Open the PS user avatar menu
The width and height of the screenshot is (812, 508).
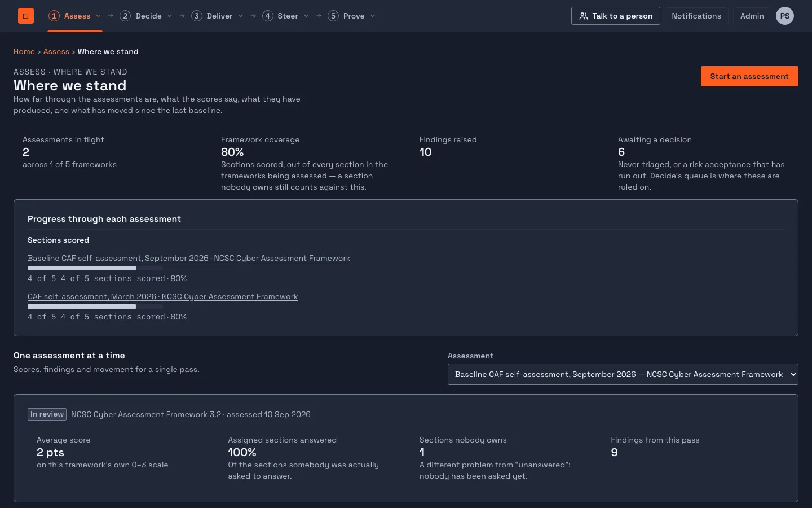(x=785, y=16)
